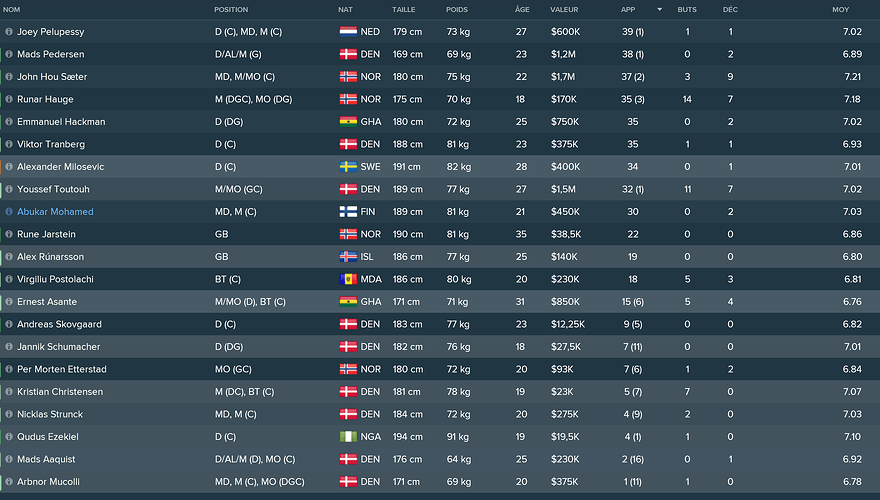Click the info icon beside Joey Pelupessy
880x500 pixels.
pyautogui.click(x=9, y=32)
